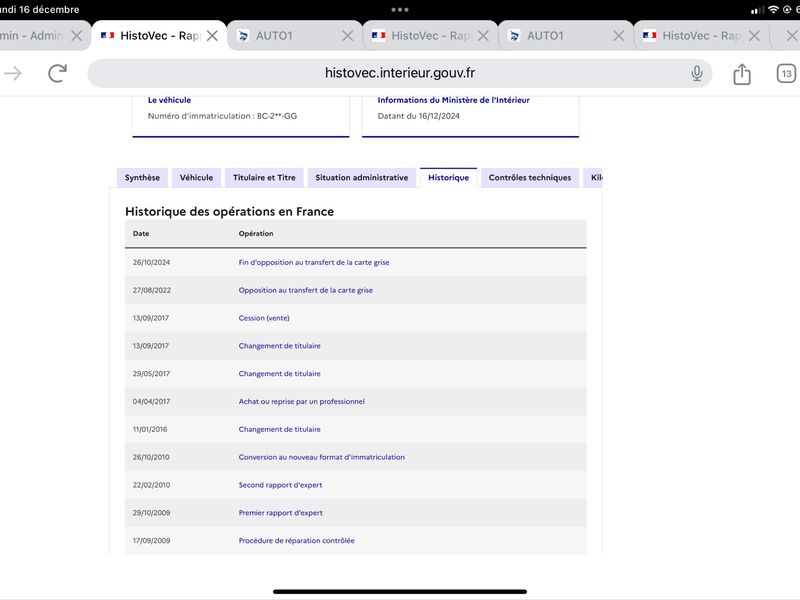Open the partially visible Kilométrage tab

[x=594, y=178]
